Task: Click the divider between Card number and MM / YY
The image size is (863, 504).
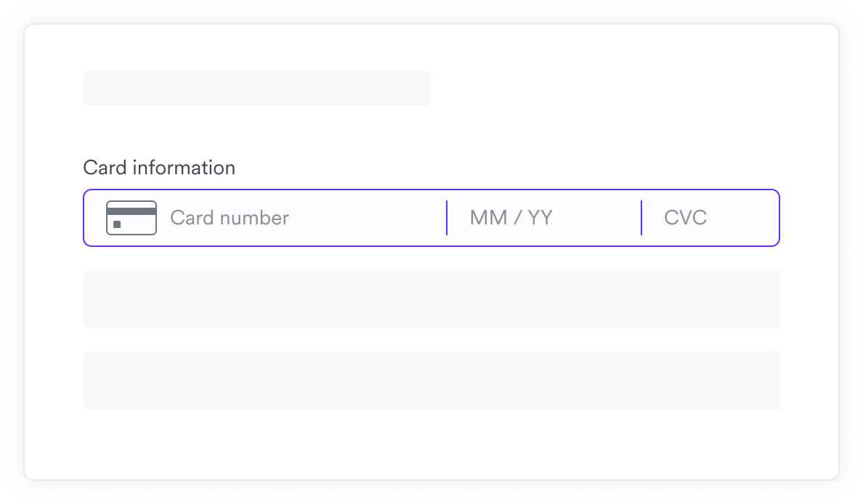Action: (x=447, y=218)
